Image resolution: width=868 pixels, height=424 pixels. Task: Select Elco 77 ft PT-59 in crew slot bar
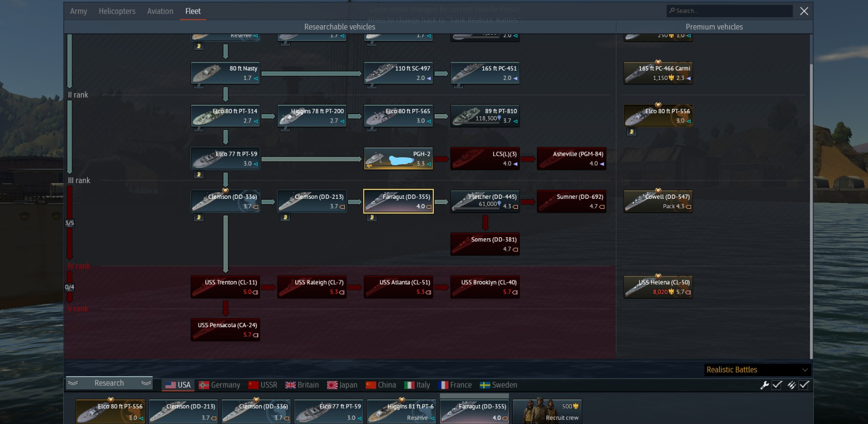pos(328,411)
